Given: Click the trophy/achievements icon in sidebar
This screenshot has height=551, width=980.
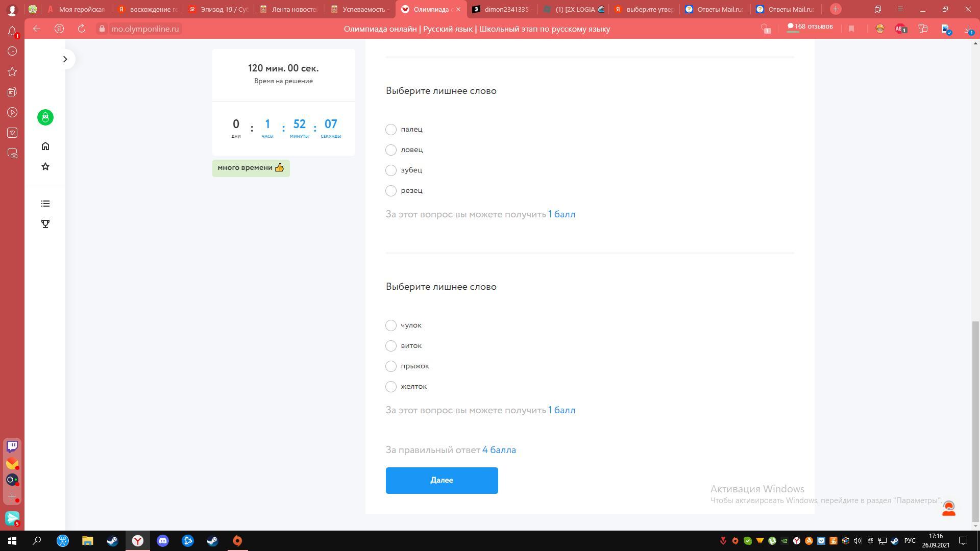Looking at the screenshot, I should point(45,224).
